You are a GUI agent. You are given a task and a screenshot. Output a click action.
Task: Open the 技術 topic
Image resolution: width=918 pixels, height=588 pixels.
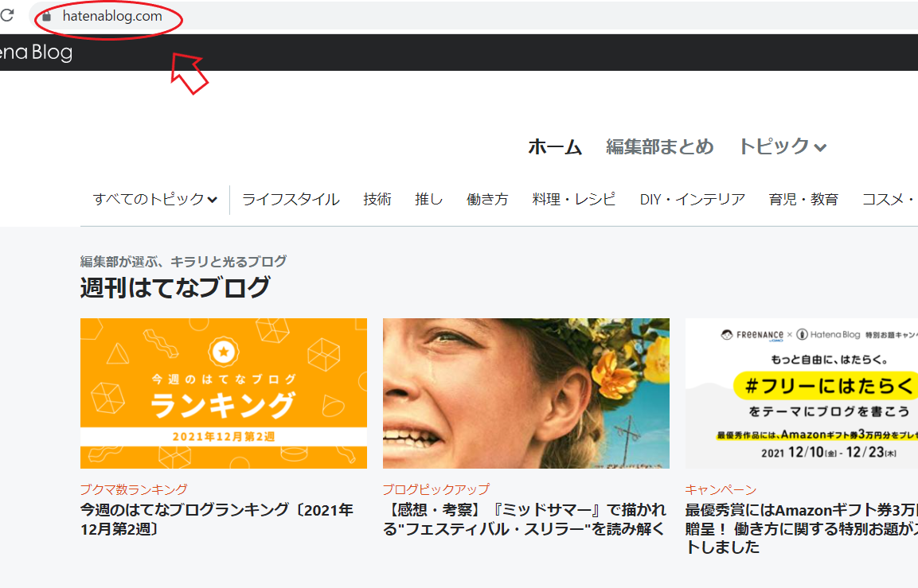click(x=377, y=200)
